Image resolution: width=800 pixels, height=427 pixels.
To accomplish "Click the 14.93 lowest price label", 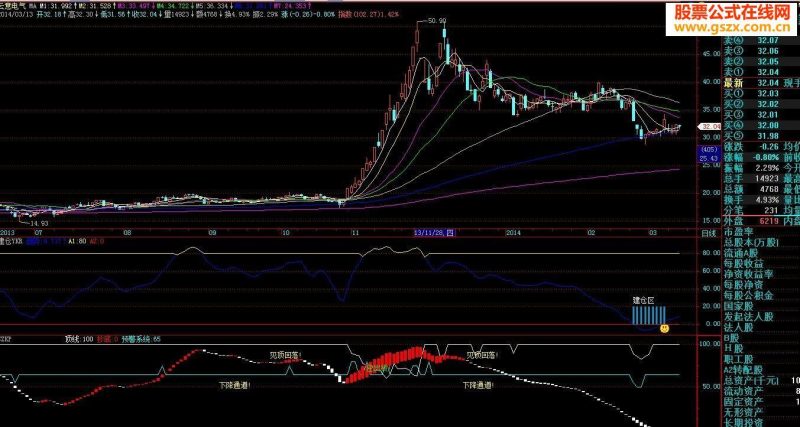I will point(37,223).
